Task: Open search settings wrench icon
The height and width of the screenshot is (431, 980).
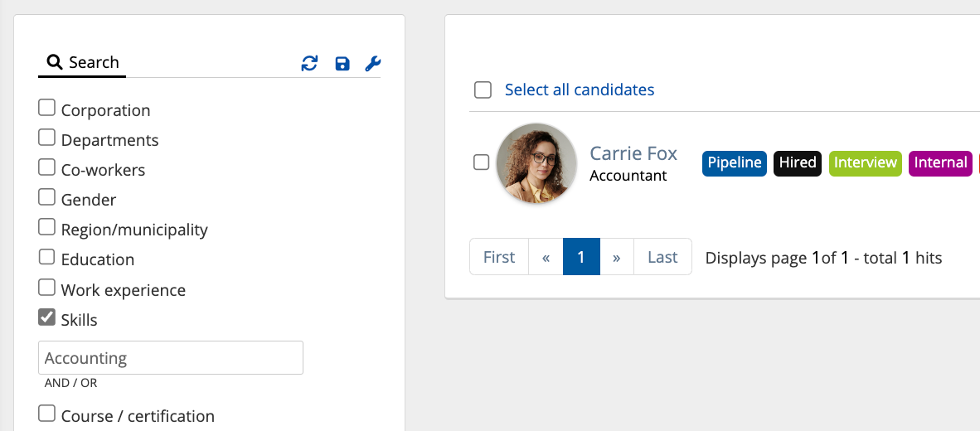Action: pos(372,64)
